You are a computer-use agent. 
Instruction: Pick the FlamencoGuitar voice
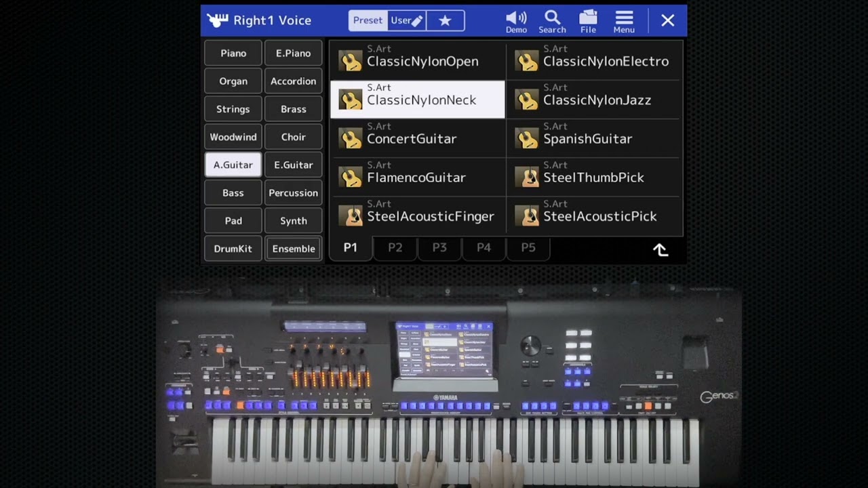418,178
